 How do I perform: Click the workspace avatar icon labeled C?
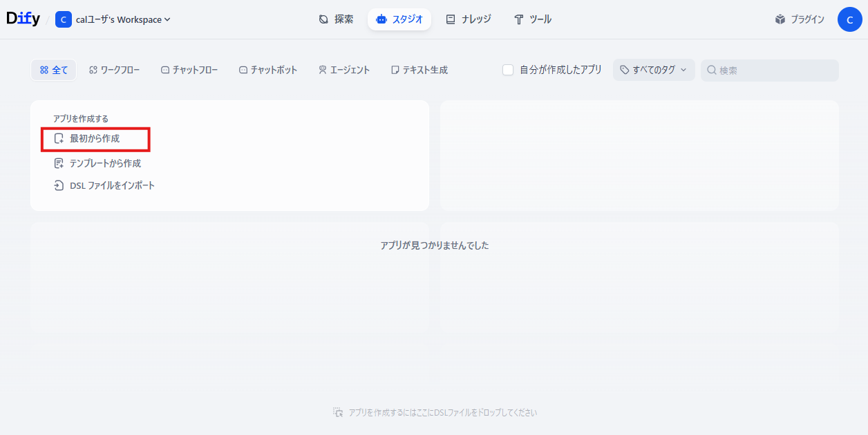(x=63, y=19)
